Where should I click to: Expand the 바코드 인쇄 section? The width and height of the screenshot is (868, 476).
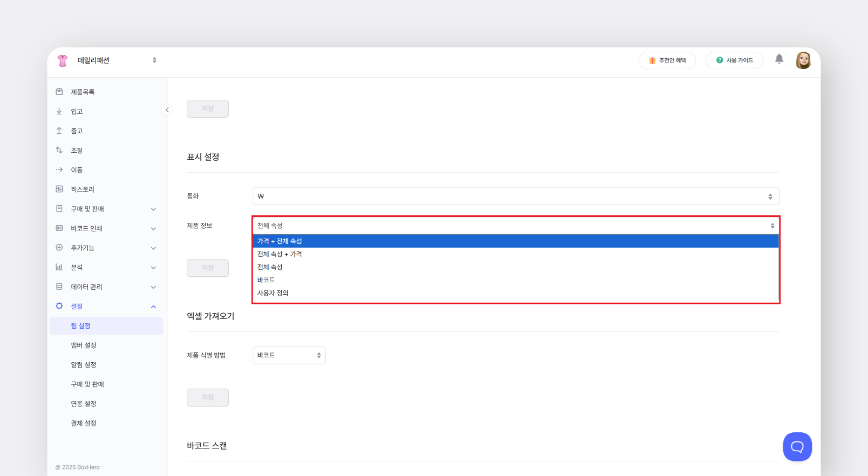(153, 228)
